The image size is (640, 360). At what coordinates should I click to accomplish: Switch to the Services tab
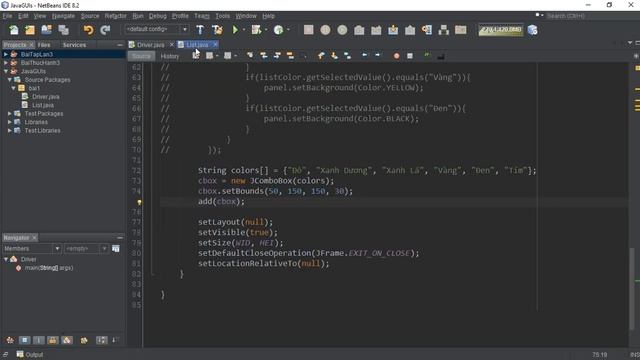tap(74, 45)
